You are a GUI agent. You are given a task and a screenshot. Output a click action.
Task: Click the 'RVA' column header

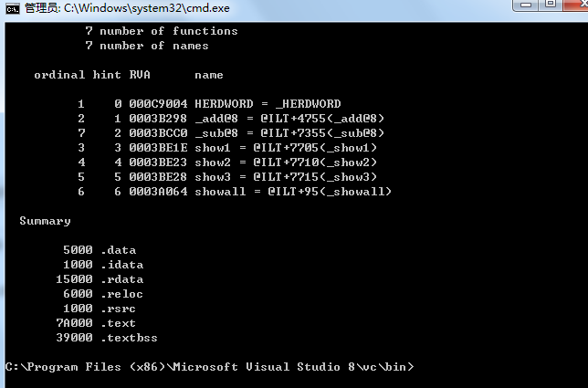pos(140,75)
